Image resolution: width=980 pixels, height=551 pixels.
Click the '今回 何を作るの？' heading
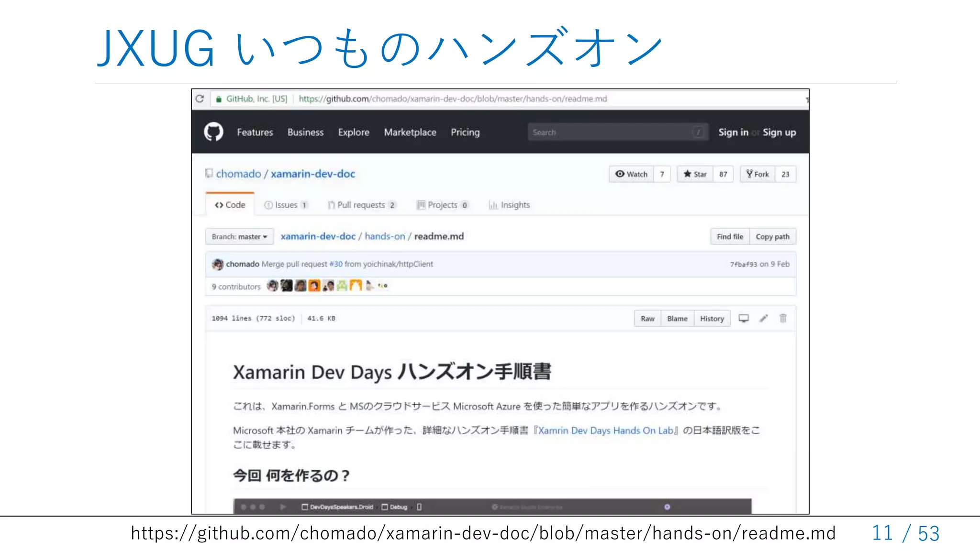coord(291,475)
